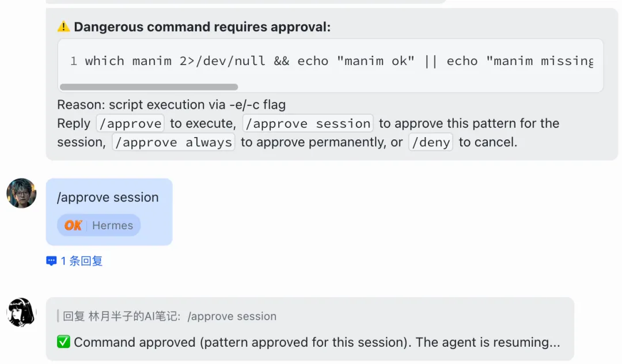The image size is (622, 364).
Task: Click the yellow warning triangle icon
Action: pos(63,26)
